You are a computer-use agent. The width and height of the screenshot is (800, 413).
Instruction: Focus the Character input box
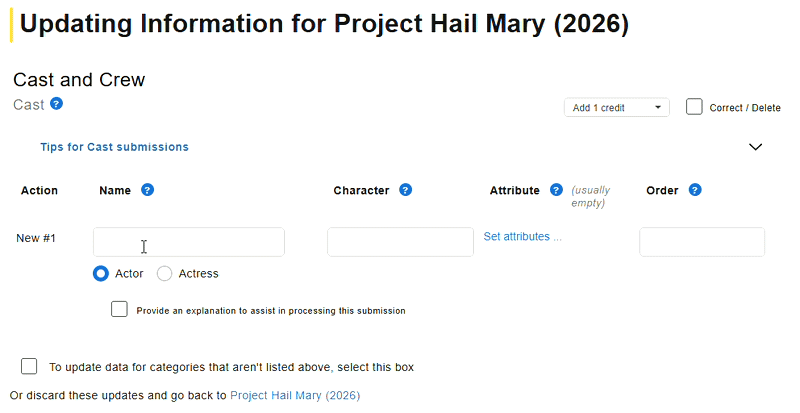point(400,242)
